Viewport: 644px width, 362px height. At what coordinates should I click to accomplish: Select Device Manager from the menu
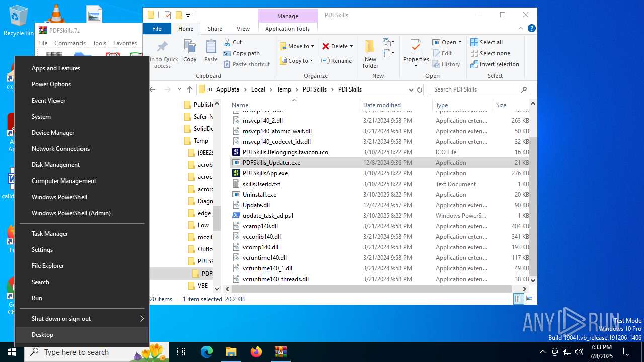[83, 133]
